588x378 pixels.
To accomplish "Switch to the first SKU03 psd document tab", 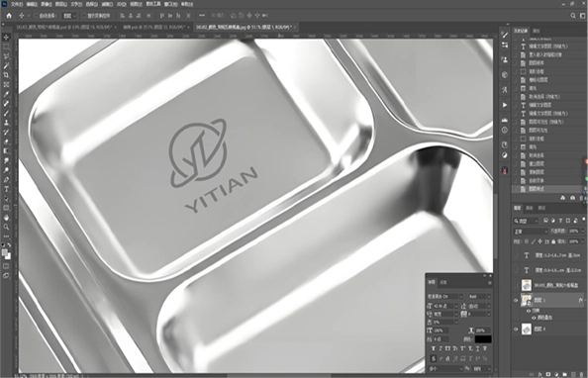I will pos(63,27).
